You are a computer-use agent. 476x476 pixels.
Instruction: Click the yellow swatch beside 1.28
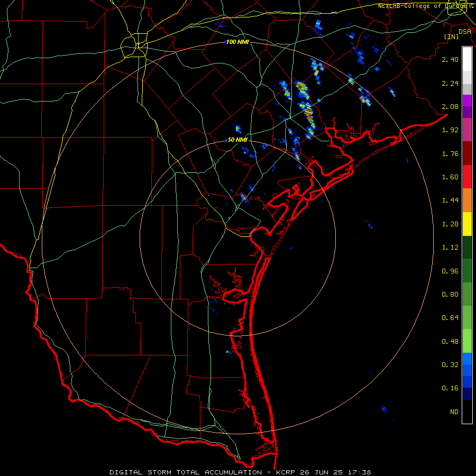(x=467, y=224)
